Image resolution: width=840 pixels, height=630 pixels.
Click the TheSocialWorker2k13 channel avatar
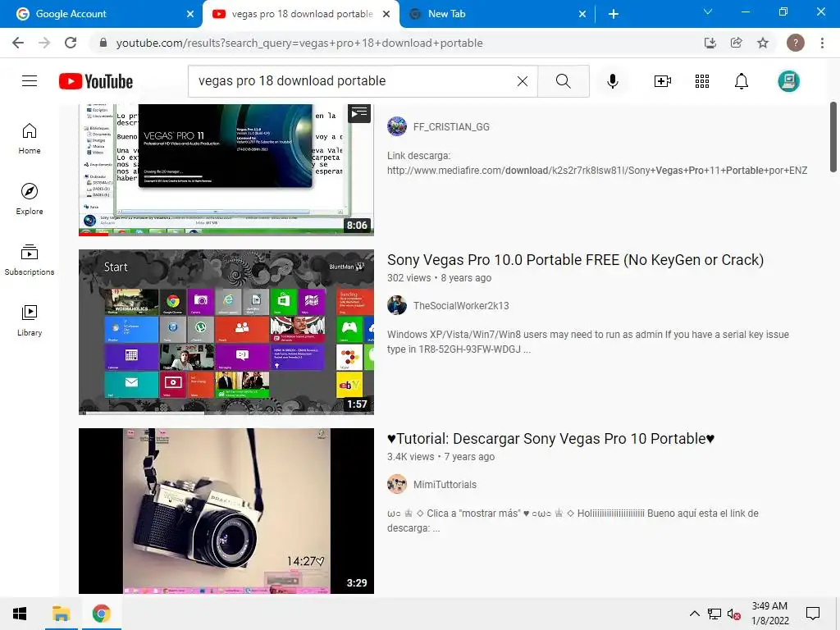tap(397, 305)
